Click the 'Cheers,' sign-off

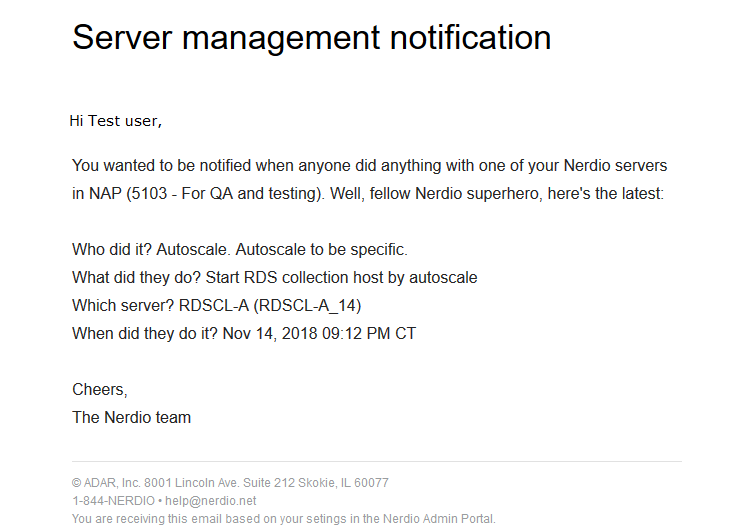pyautogui.click(x=100, y=390)
